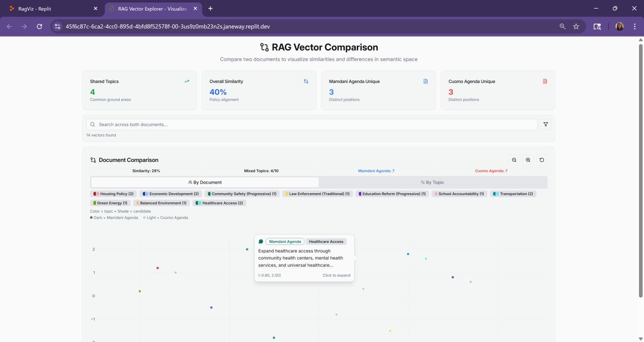Image resolution: width=644 pixels, height=342 pixels.
Task: Open the browser profile avatar
Action: coord(619,26)
